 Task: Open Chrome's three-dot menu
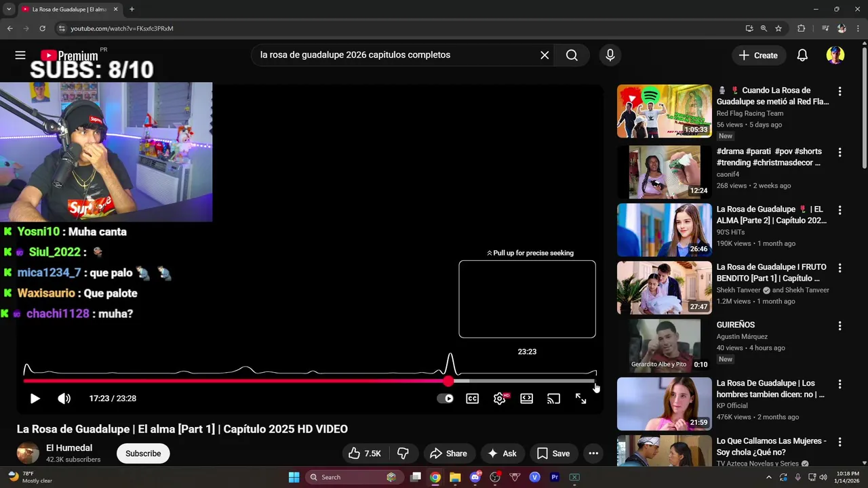click(857, 28)
